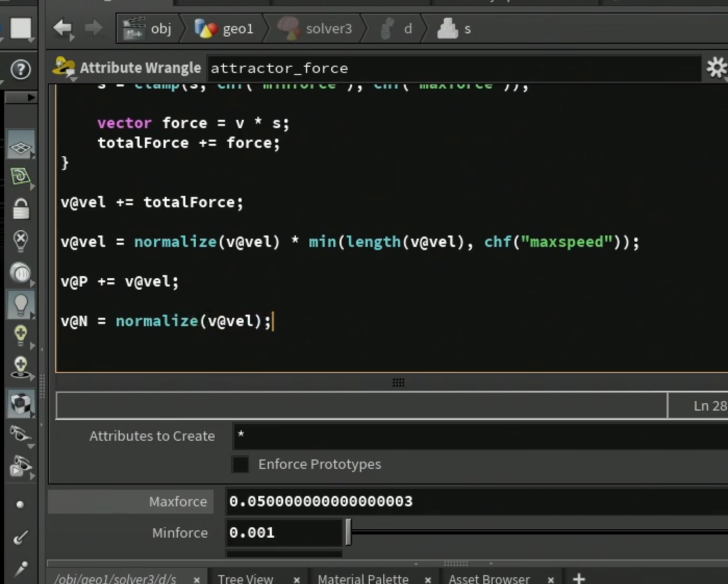This screenshot has height=584, width=728.
Task: Go forward with the right arrow
Action: click(94, 28)
